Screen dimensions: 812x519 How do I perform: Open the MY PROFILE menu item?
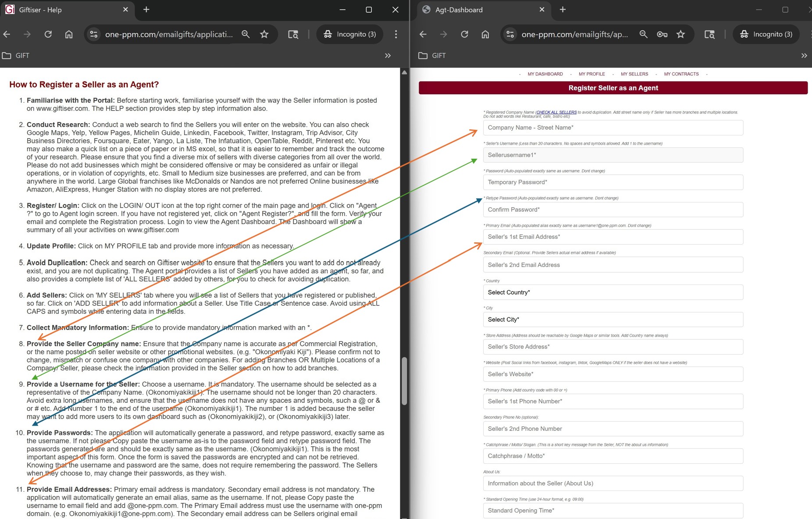591,74
